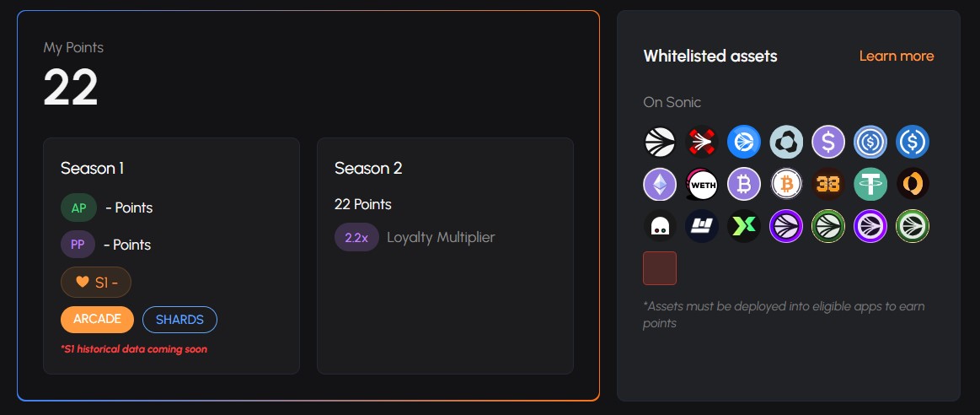Click the white-ringed orange Bitcoin icon
This screenshot has height=415, width=980.
pyautogui.click(x=786, y=184)
